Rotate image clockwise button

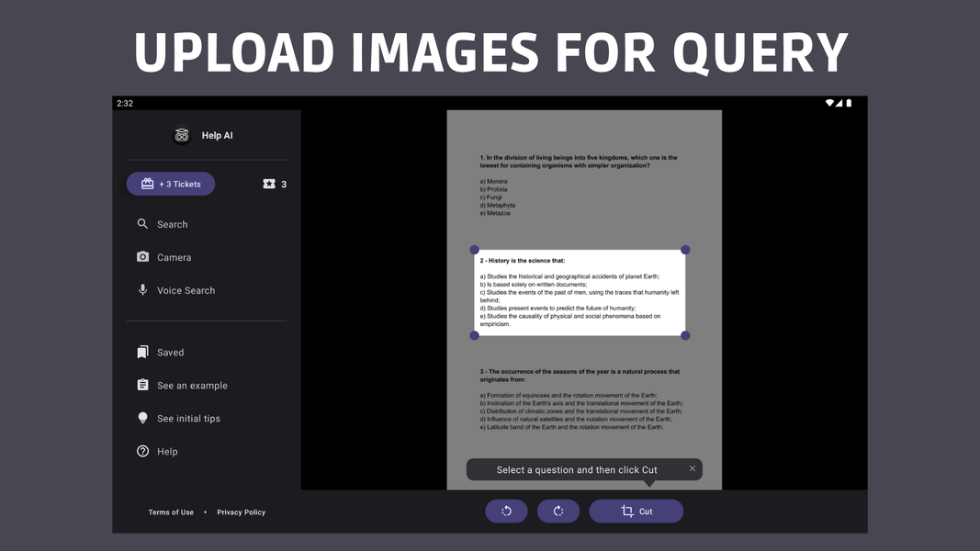(x=558, y=511)
